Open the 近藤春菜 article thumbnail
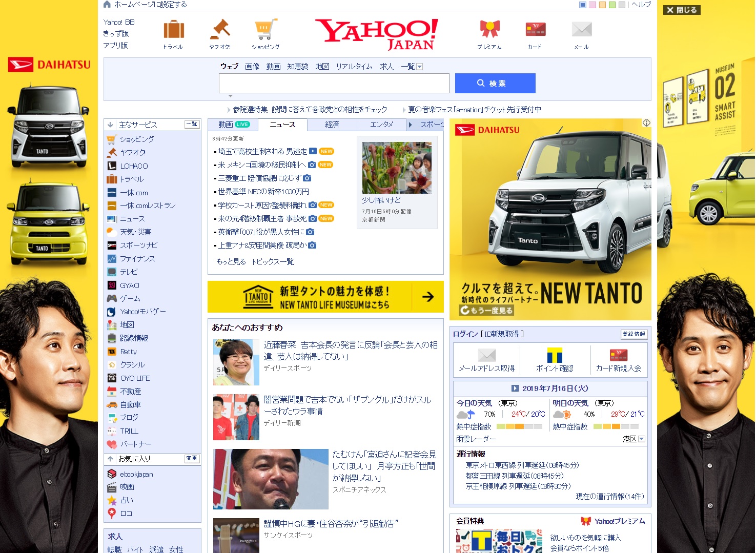Screen dimensions: 756x553 (x=236, y=362)
